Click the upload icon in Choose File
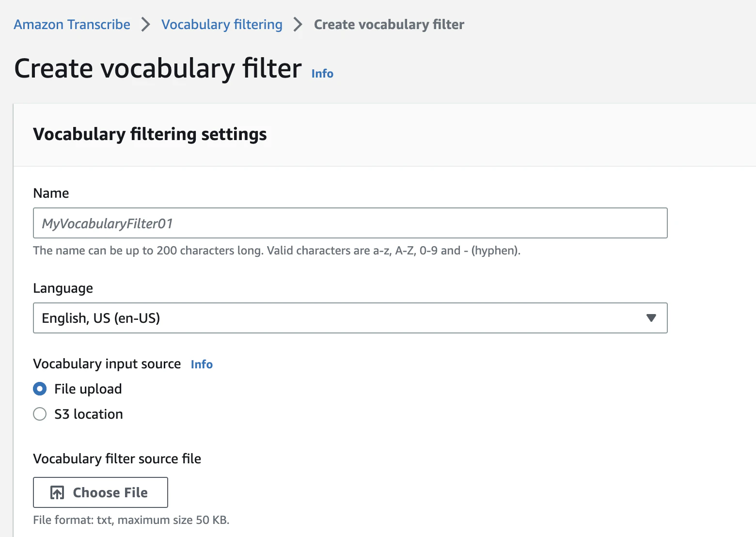Image resolution: width=756 pixels, height=537 pixels. 57,492
